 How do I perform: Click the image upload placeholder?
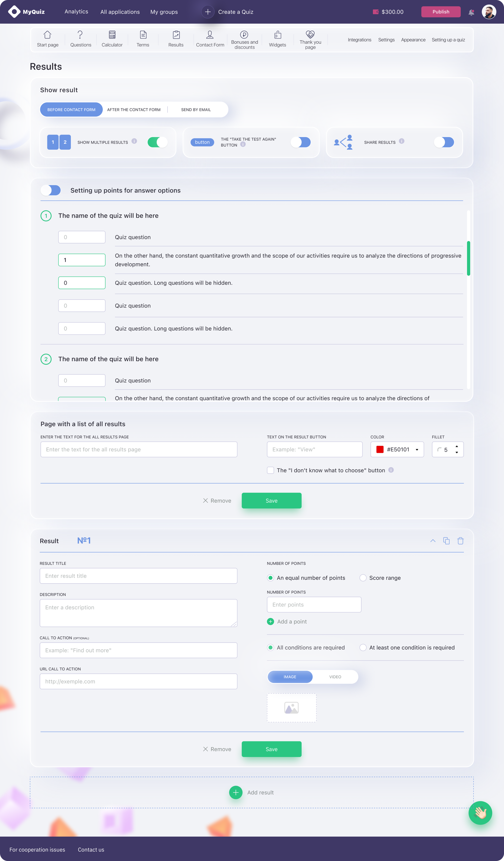pyautogui.click(x=291, y=708)
